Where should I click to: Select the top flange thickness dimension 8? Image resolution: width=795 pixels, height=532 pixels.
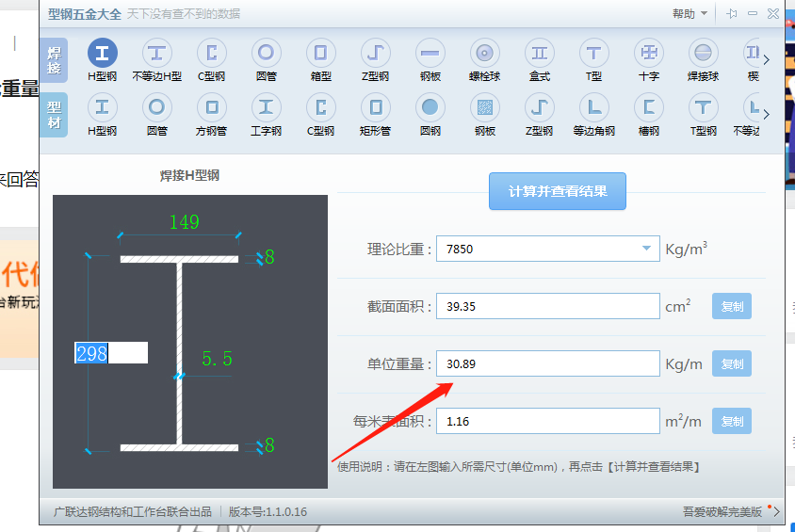[269, 257]
